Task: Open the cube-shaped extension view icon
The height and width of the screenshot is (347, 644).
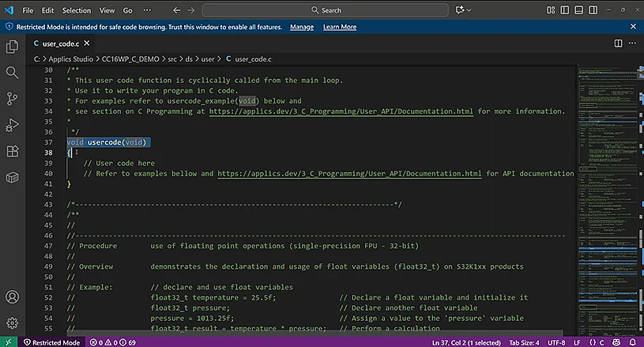Action: [x=13, y=177]
